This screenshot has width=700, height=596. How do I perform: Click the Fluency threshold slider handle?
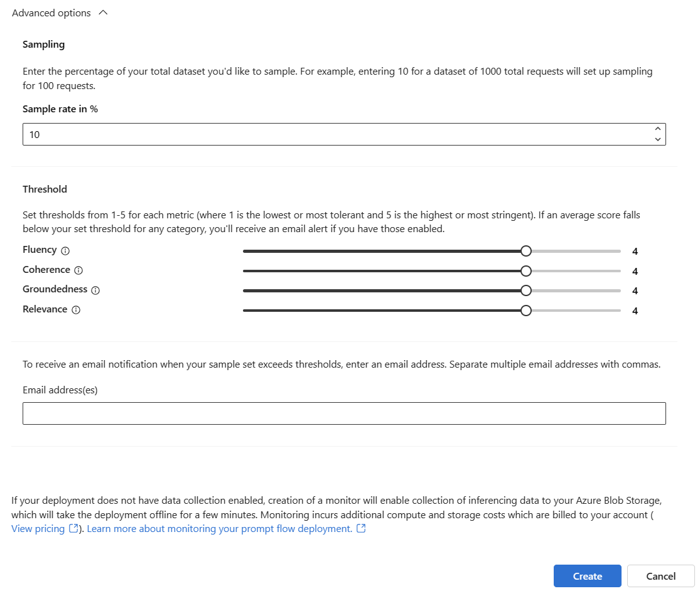coord(526,251)
